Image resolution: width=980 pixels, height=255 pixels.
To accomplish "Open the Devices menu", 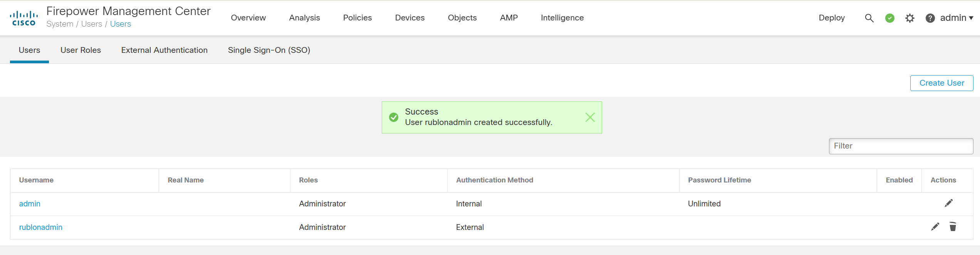I will (409, 18).
